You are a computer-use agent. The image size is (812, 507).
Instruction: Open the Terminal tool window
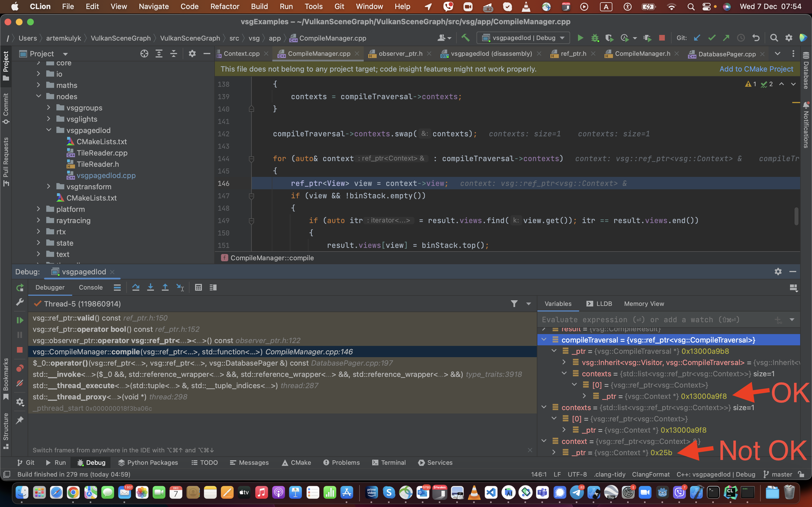389,462
